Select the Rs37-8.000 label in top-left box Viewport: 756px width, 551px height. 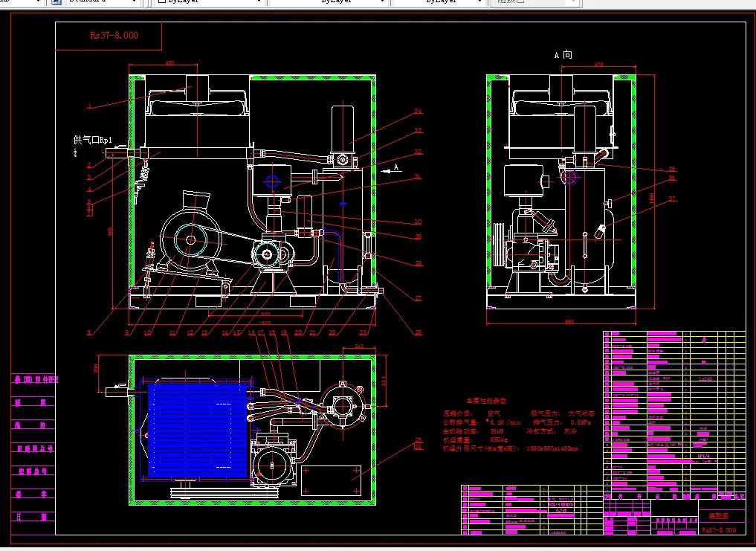pos(114,35)
